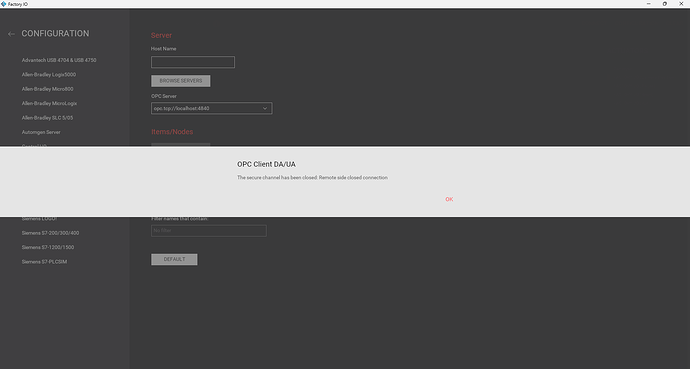Image resolution: width=690 pixels, height=369 pixels.
Task: Select Siemens S7-1200/1500 driver
Action: coord(48,248)
